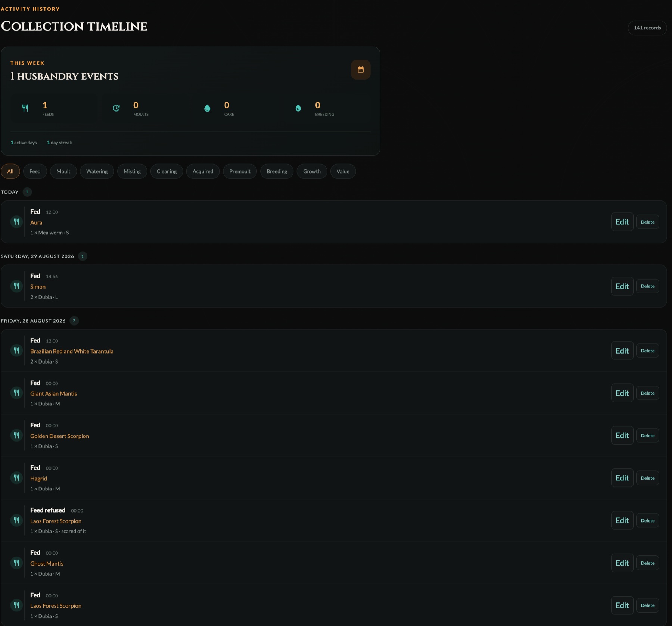Filter timeline by Feed

tap(35, 171)
